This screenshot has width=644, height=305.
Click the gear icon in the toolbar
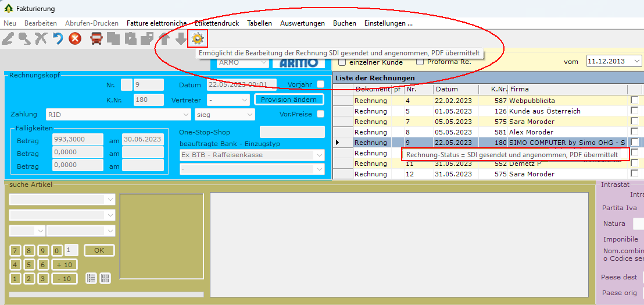tap(199, 38)
